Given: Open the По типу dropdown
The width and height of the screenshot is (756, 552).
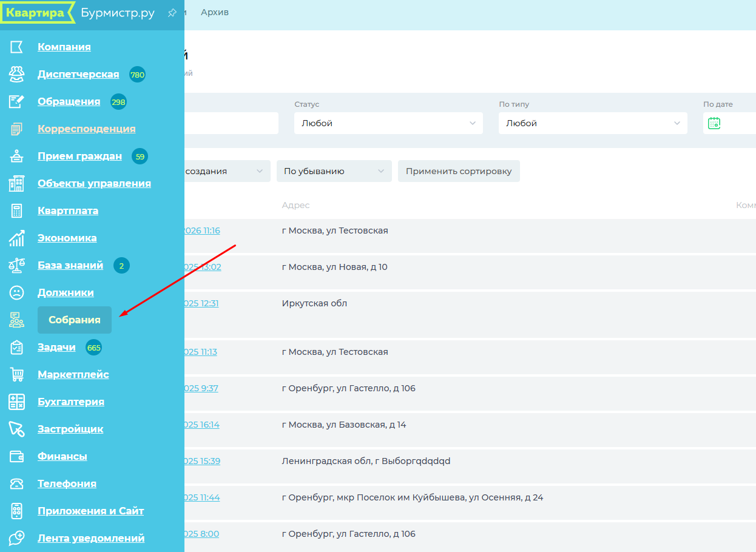Looking at the screenshot, I should (593, 123).
